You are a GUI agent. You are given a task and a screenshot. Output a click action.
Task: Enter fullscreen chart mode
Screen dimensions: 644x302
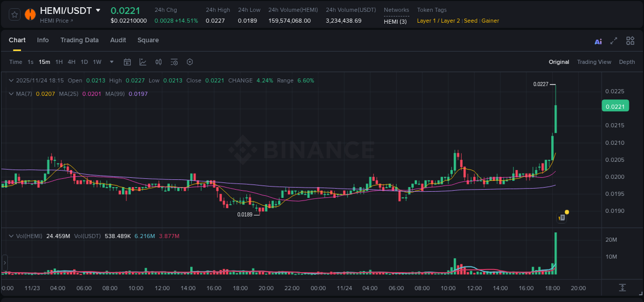[614, 41]
